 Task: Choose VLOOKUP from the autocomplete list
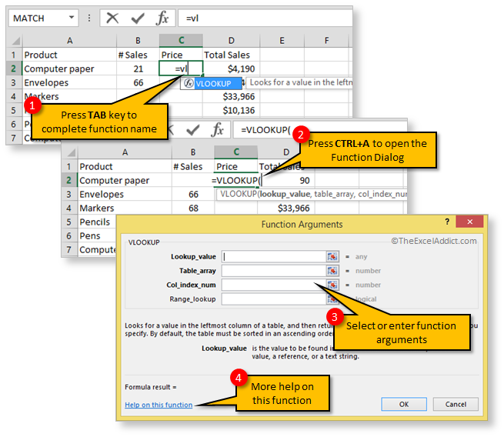pos(211,84)
